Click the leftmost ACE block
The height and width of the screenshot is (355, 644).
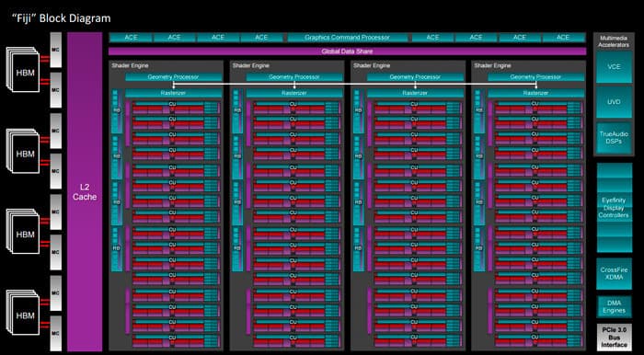click(x=131, y=38)
